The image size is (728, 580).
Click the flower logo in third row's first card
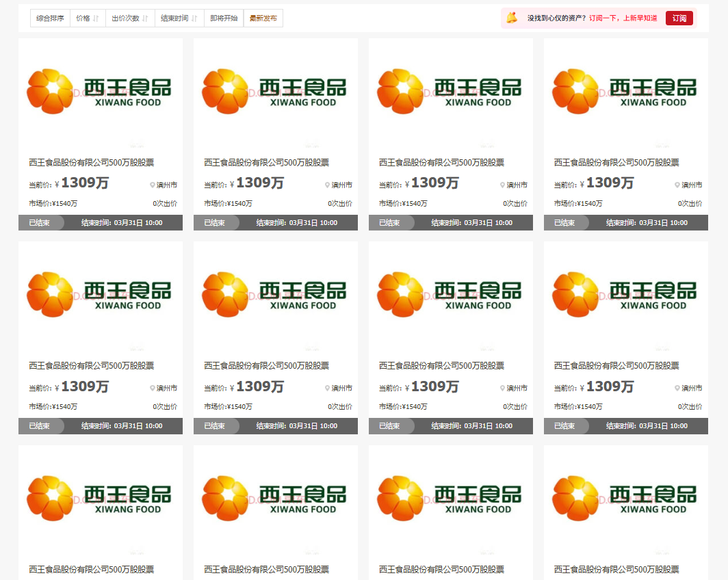point(50,498)
